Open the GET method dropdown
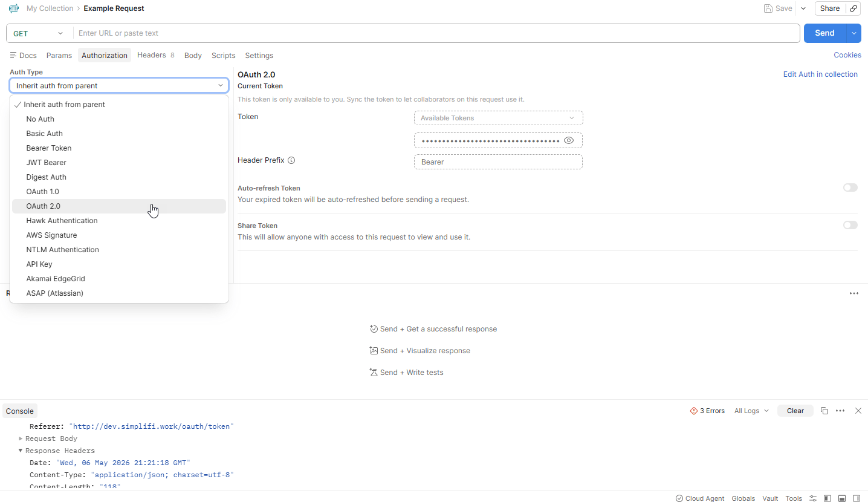The width and height of the screenshot is (868, 502). (39, 33)
